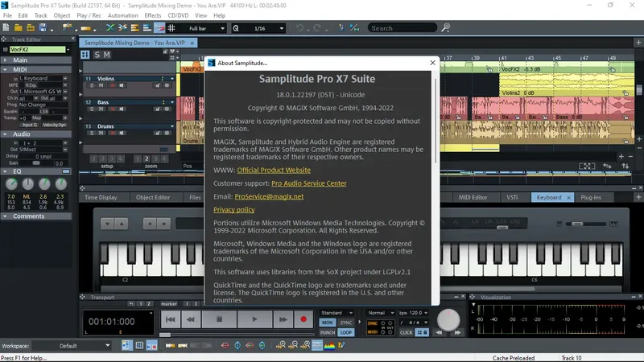This screenshot has width=644, height=362.
Task: Click the undo arrow in the toolbar
Action: tap(299, 28)
